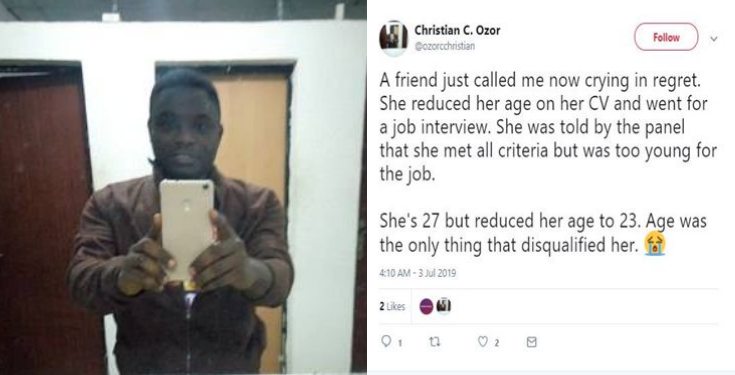Viewport: 735px width, 375px height.
Task: Click the phone held in photo
Action: (187, 228)
